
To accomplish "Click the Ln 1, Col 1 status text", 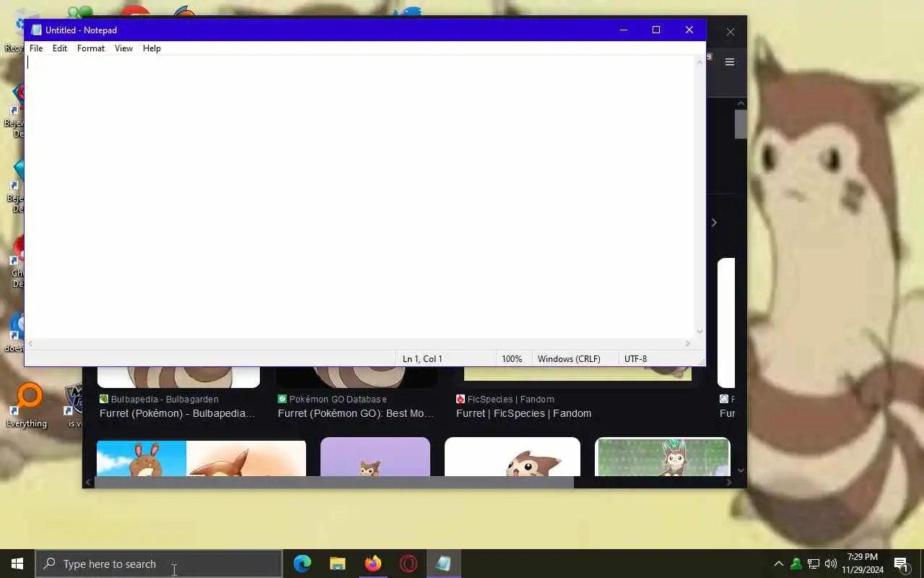I will pos(422,359).
